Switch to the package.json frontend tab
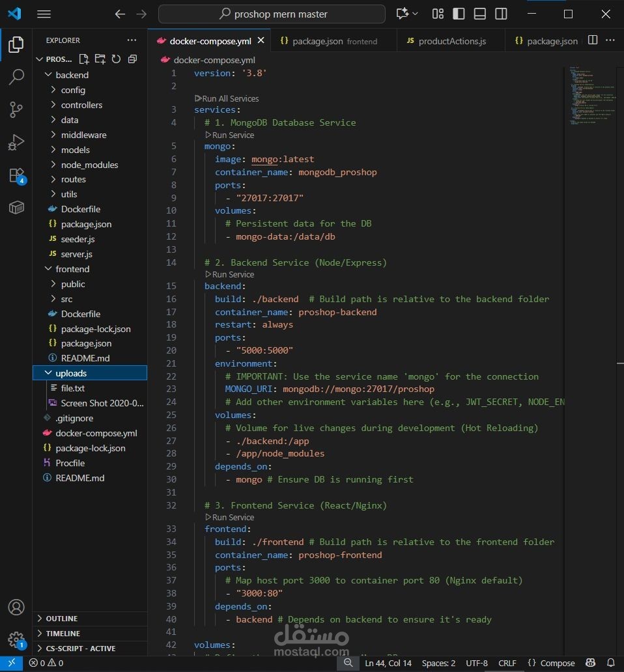This screenshot has height=672, width=624. tap(334, 41)
